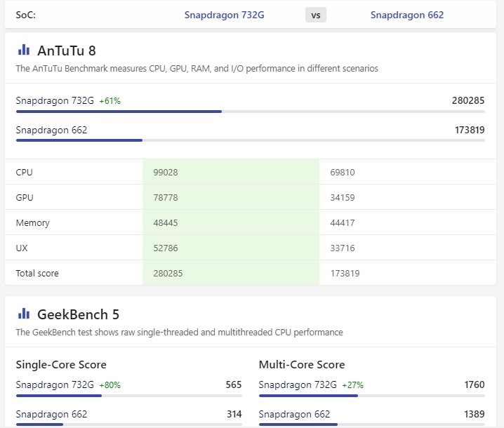Select the AnTuTu 173819 value by Snapdragon 662
Screen dimensions: 504x428
coord(470,130)
